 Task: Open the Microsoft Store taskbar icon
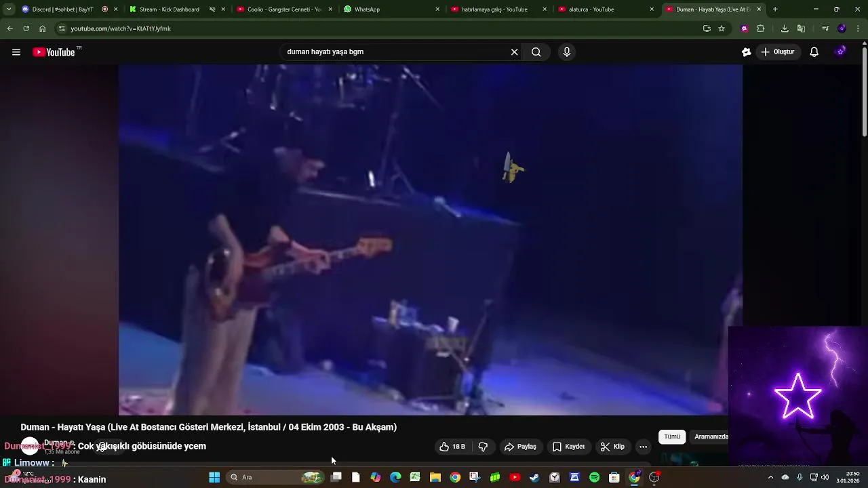(x=614, y=477)
